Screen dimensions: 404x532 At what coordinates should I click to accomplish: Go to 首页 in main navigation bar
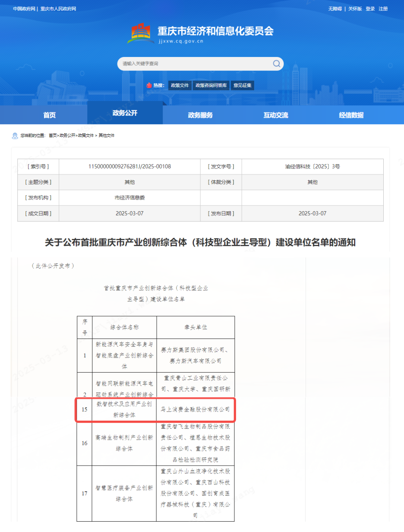pyautogui.click(x=50, y=115)
